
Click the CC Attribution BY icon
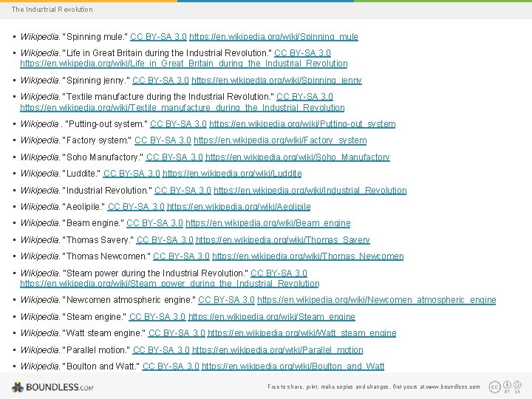coord(507,386)
